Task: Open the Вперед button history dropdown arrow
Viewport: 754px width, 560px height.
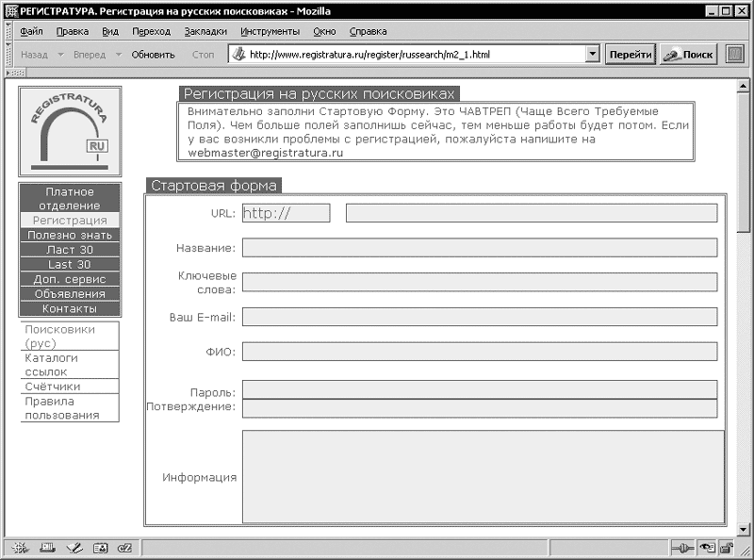Action: point(119,55)
